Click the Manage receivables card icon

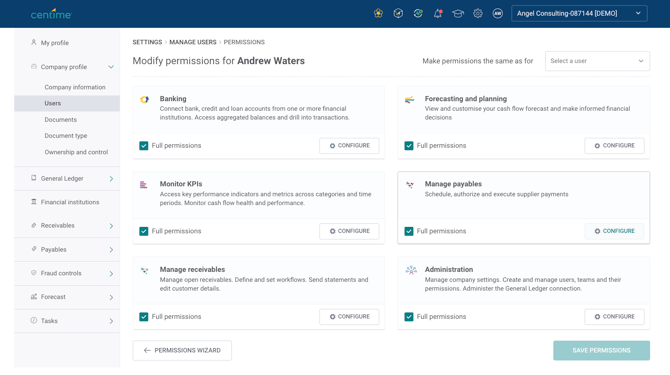pos(144,270)
